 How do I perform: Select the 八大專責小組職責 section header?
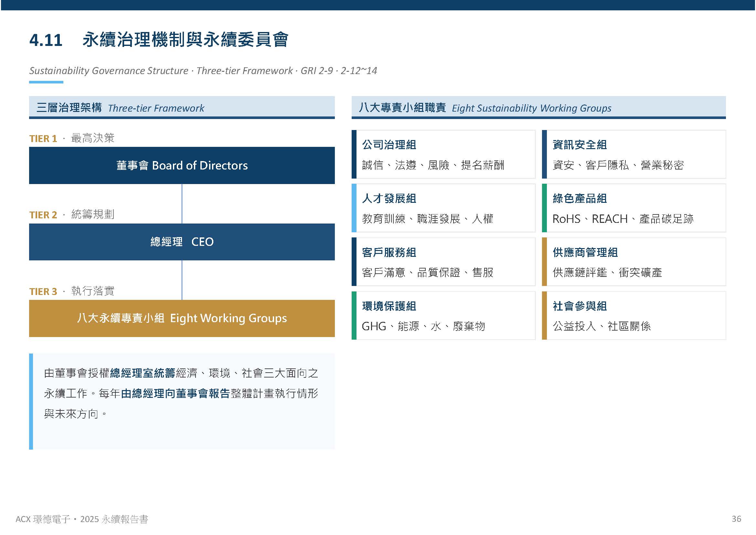tap(539, 107)
